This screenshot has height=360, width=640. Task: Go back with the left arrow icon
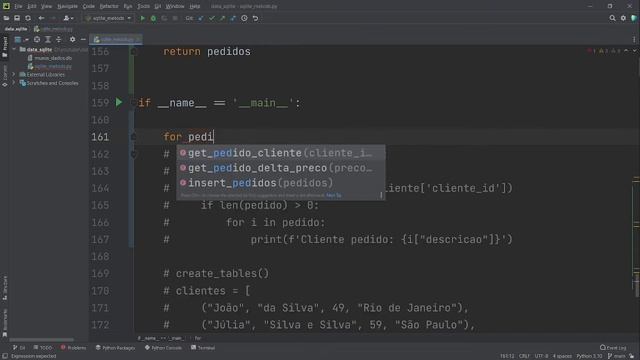pyautogui.click(x=41, y=18)
